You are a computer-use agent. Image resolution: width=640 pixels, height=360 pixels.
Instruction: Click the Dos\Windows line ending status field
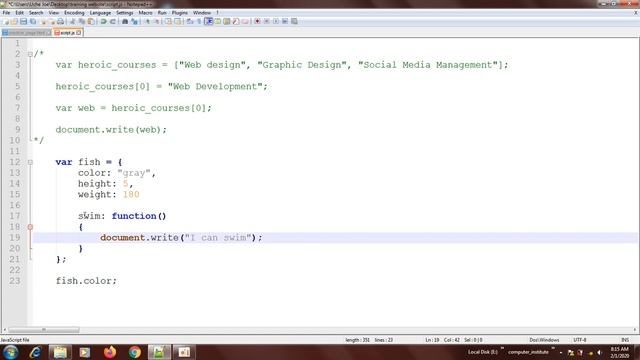544,340
